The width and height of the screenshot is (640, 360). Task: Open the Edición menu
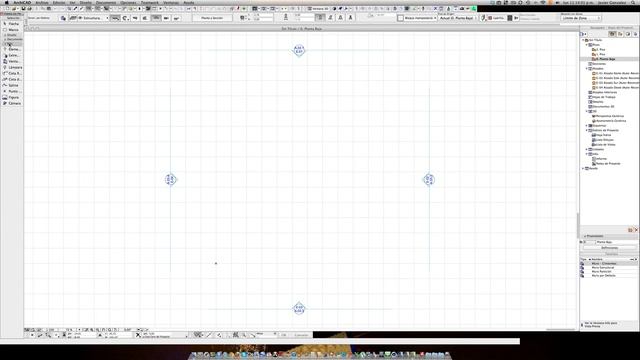(59, 2)
